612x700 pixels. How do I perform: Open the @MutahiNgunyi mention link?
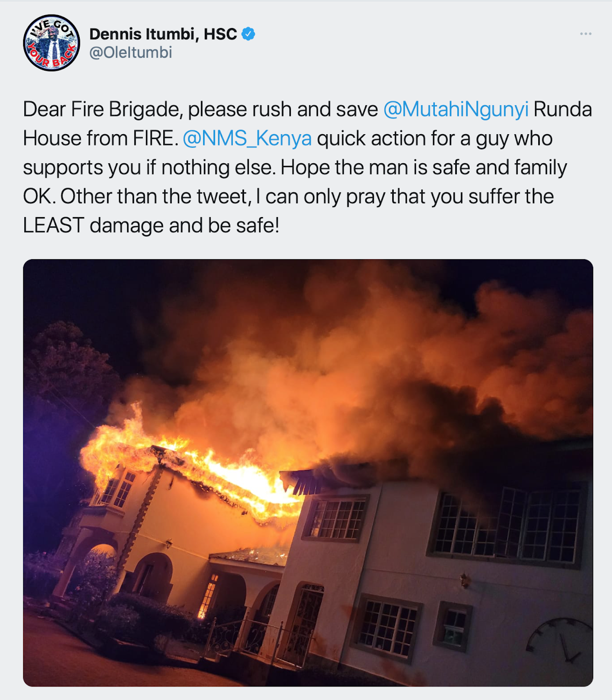456,109
